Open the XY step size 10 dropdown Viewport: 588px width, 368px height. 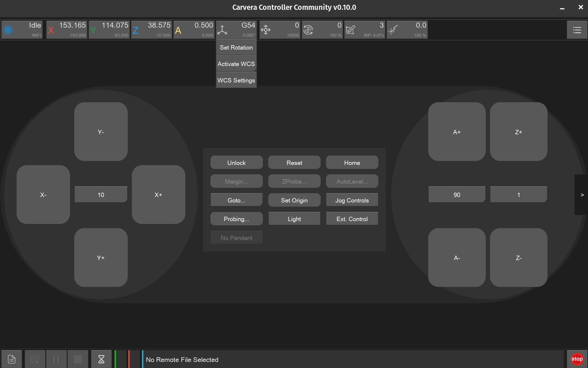pos(101,195)
